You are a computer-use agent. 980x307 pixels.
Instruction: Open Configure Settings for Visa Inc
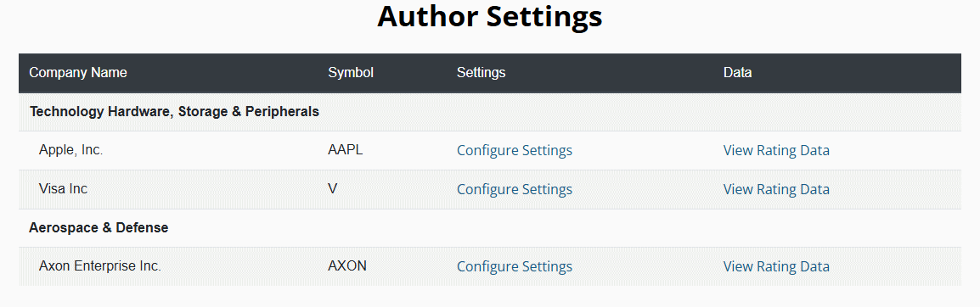tap(515, 189)
